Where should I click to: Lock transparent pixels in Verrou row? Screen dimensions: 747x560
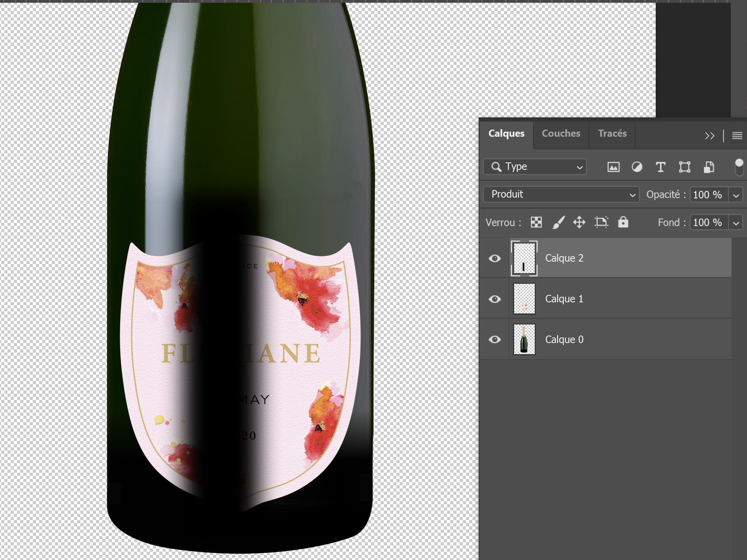click(x=536, y=222)
